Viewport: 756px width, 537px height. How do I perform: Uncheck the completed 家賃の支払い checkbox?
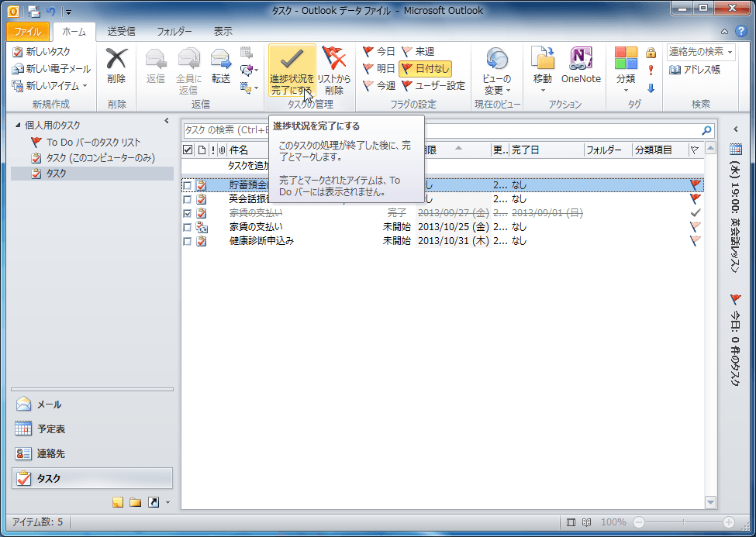click(187, 213)
